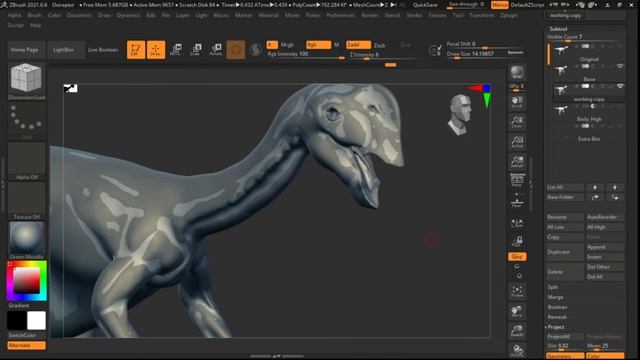Activate the Edit mode button
This screenshot has width=640, height=360.
click(x=136, y=50)
